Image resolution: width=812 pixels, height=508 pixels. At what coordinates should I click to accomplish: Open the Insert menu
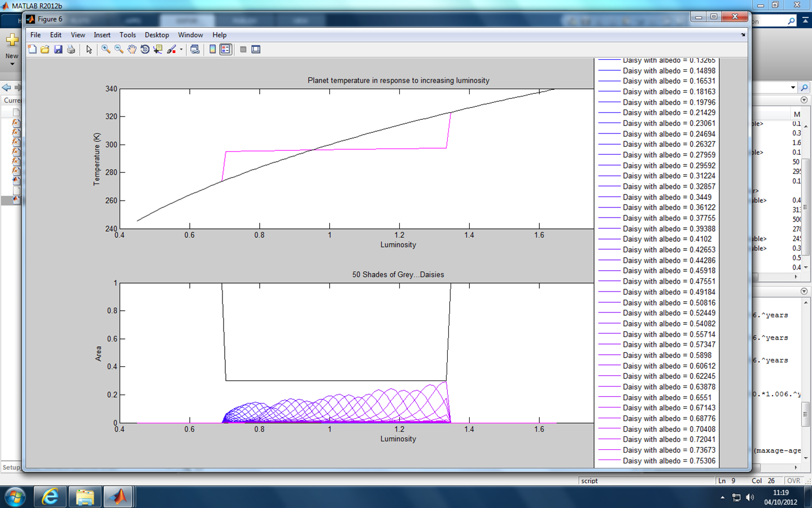pyautogui.click(x=102, y=35)
